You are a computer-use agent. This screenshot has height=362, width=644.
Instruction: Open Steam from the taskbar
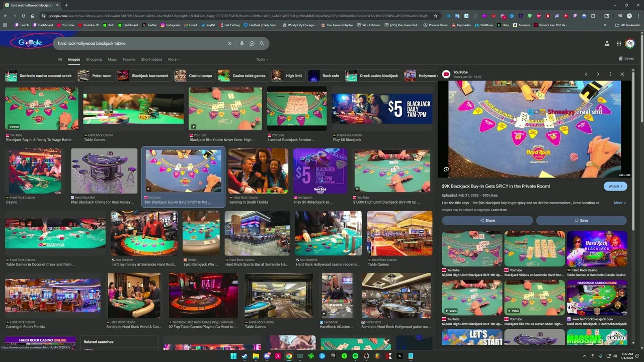click(245, 356)
